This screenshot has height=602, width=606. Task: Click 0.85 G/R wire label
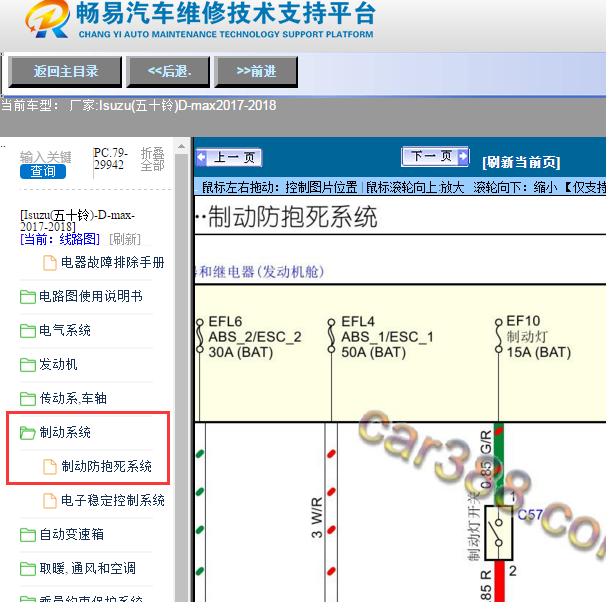[x=486, y=459]
